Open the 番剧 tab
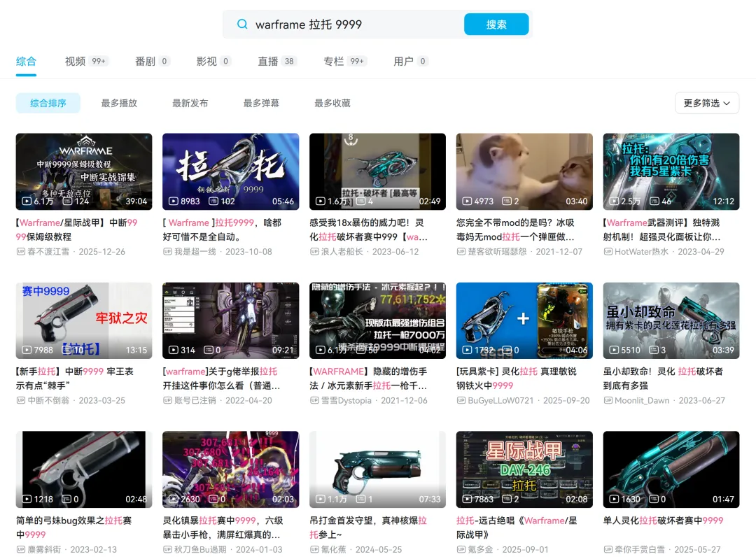Image resolution: width=756 pixels, height=559 pixels. [152, 61]
